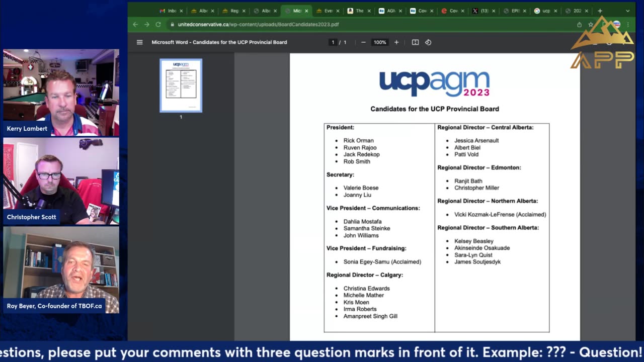Rotate the PDF counterclockwise
This screenshot has width=644, height=362.
(x=428, y=42)
